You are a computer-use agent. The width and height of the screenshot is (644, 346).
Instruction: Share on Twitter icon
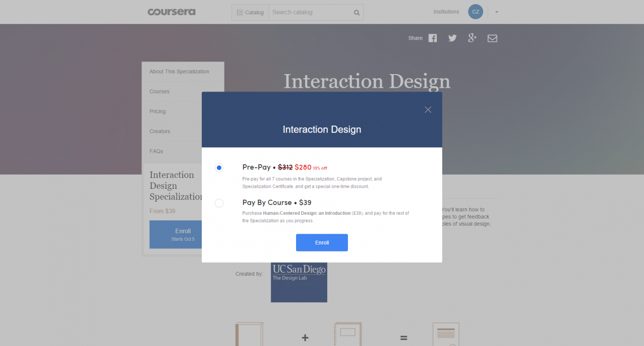[453, 38]
